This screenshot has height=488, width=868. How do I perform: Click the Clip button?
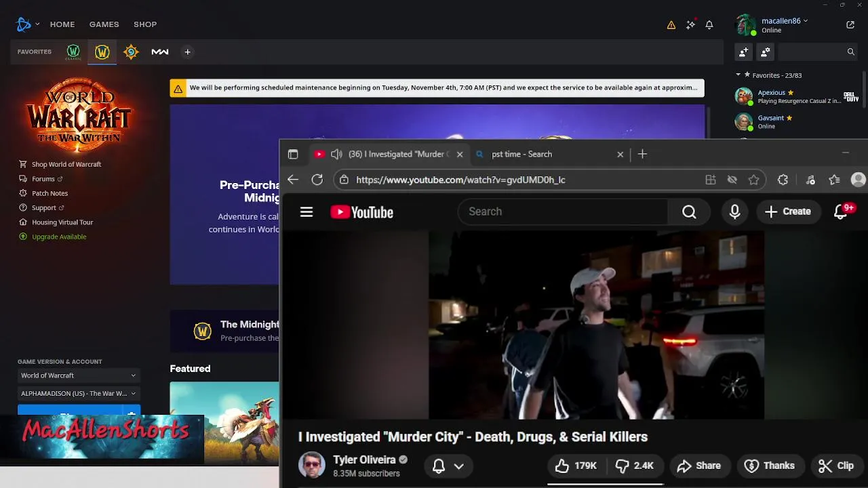pos(836,466)
